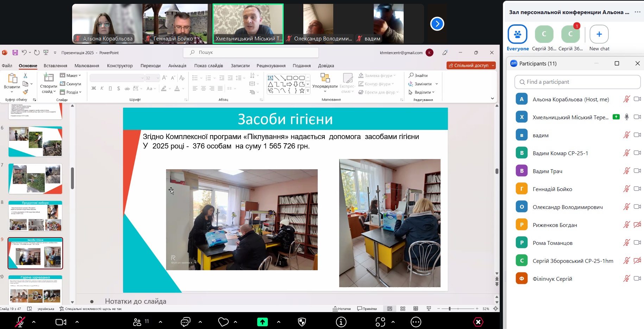Click the green share screen icon

(x=262, y=322)
